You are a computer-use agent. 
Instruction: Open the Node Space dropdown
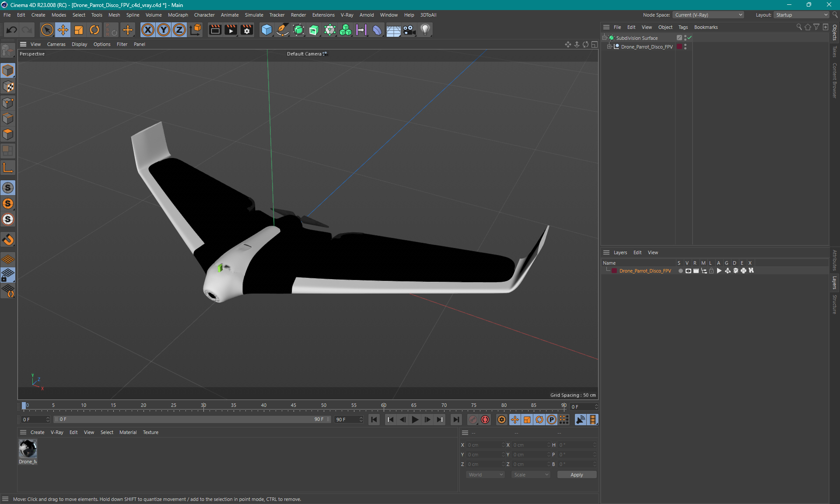708,15
